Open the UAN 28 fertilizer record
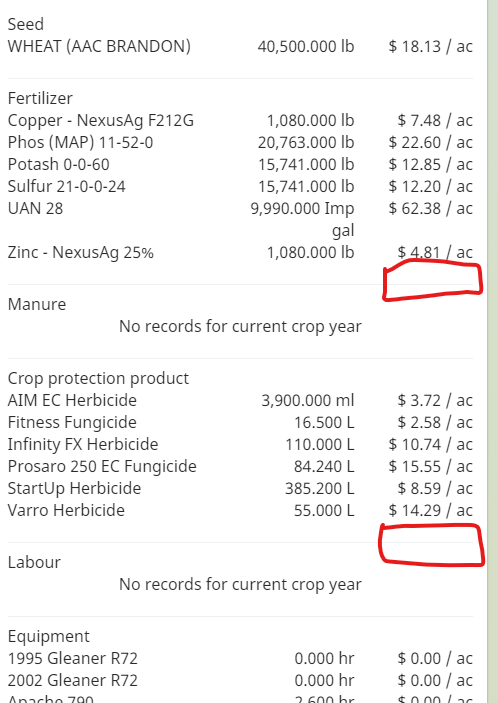 240,219
